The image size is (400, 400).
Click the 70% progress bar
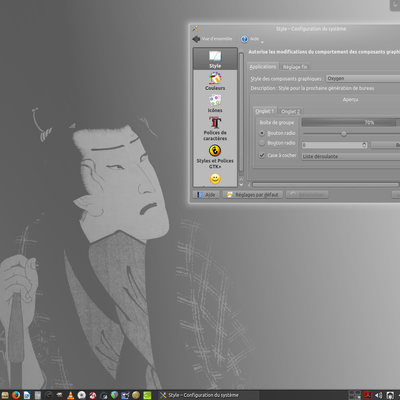click(350, 122)
